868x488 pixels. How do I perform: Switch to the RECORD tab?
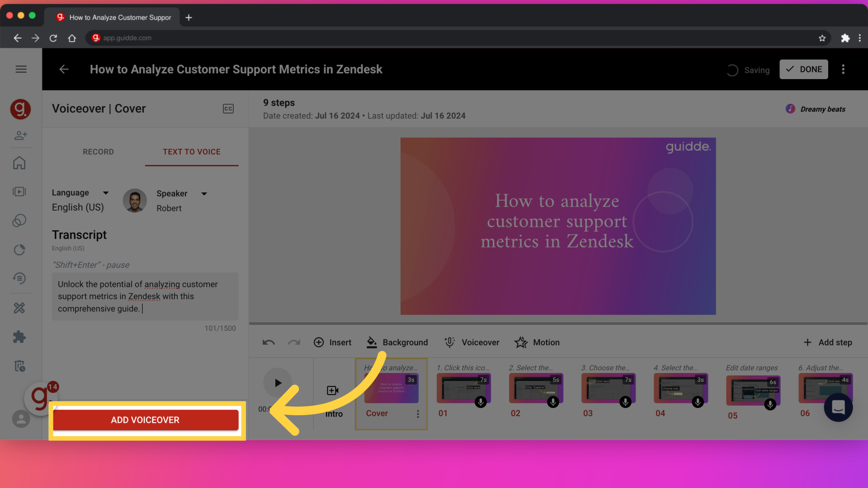pyautogui.click(x=98, y=151)
